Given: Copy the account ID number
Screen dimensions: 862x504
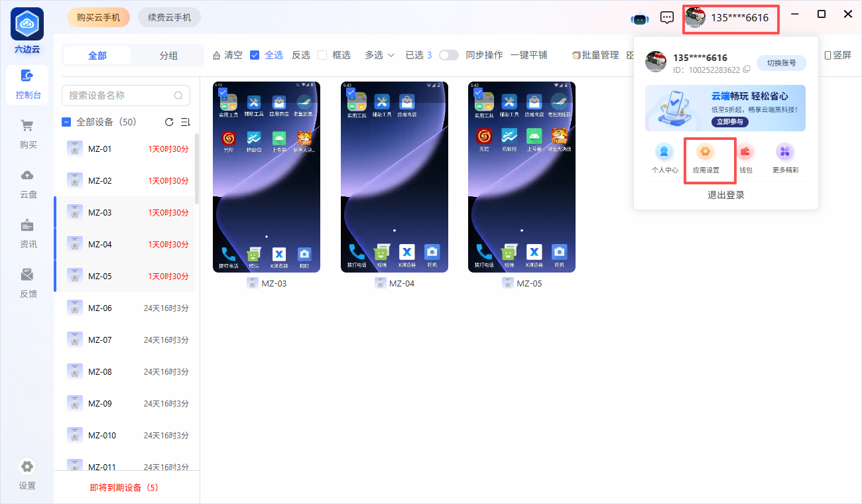Looking at the screenshot, I should click(747, 70).
